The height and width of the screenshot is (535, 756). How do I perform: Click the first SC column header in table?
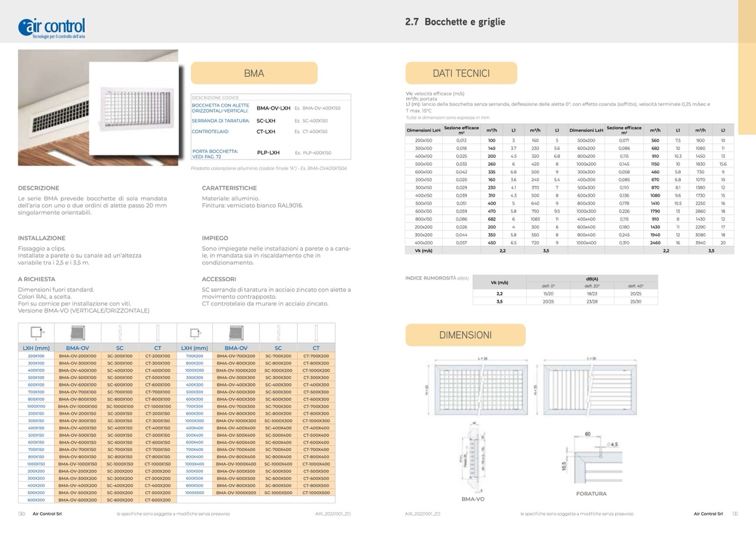point(120,348)
